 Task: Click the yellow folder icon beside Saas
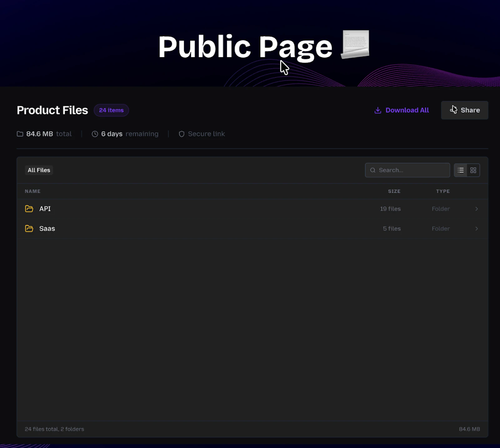tap(29, 228)
